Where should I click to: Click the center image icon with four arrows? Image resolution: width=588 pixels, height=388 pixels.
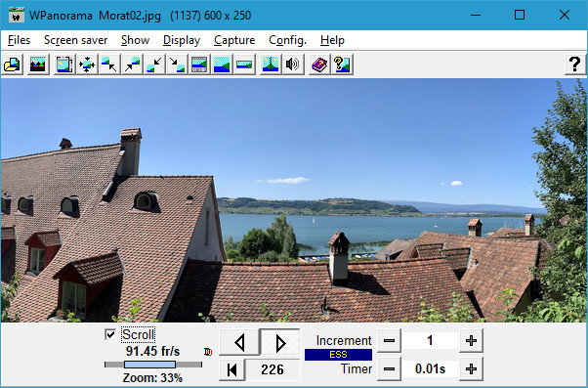click(x=87, y=65)
